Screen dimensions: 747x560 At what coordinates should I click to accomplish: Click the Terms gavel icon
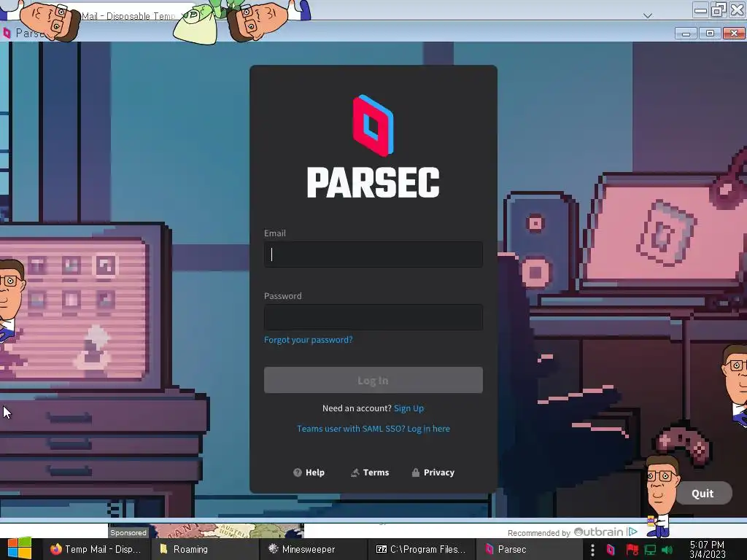pos(355,472)
